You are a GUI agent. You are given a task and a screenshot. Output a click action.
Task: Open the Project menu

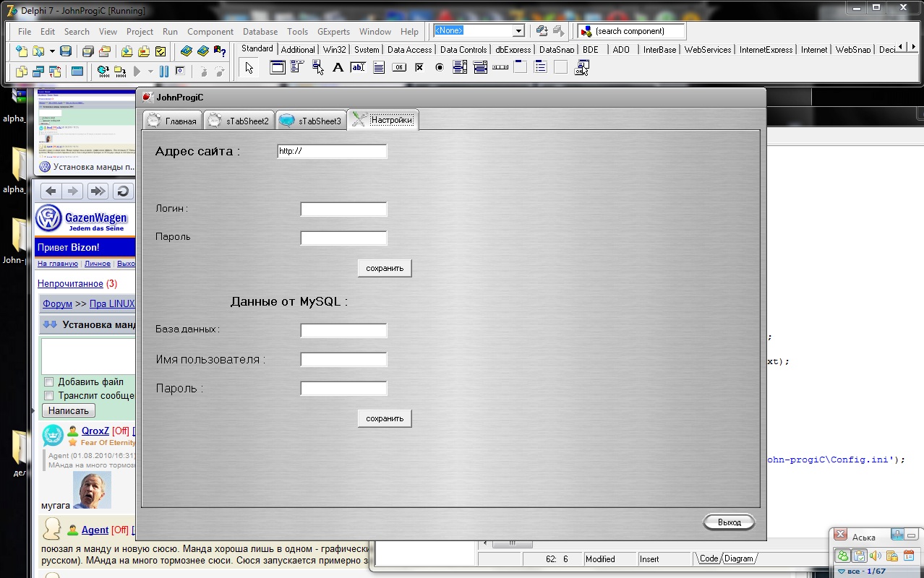tap(140, 32)
